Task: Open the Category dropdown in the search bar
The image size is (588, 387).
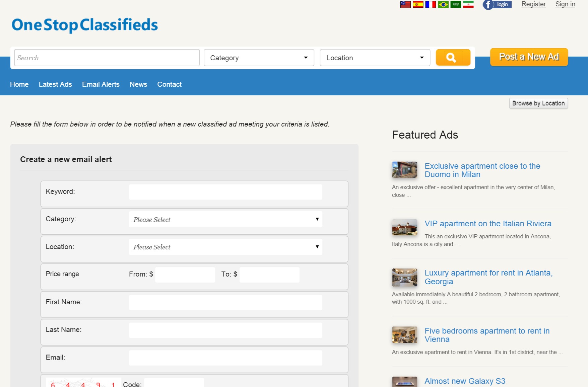Action: tap(259, 57)
